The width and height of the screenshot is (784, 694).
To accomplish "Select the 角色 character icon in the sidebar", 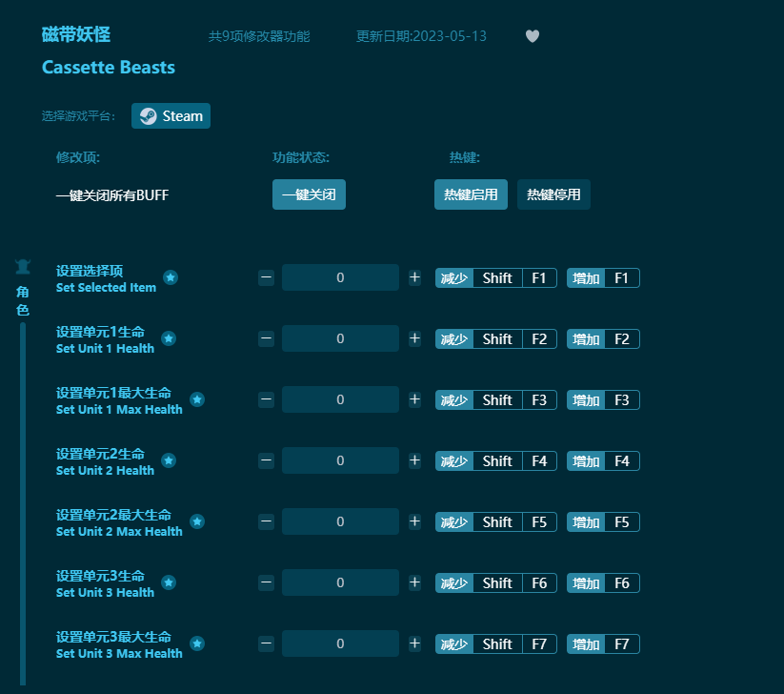I will coord(22,266).
